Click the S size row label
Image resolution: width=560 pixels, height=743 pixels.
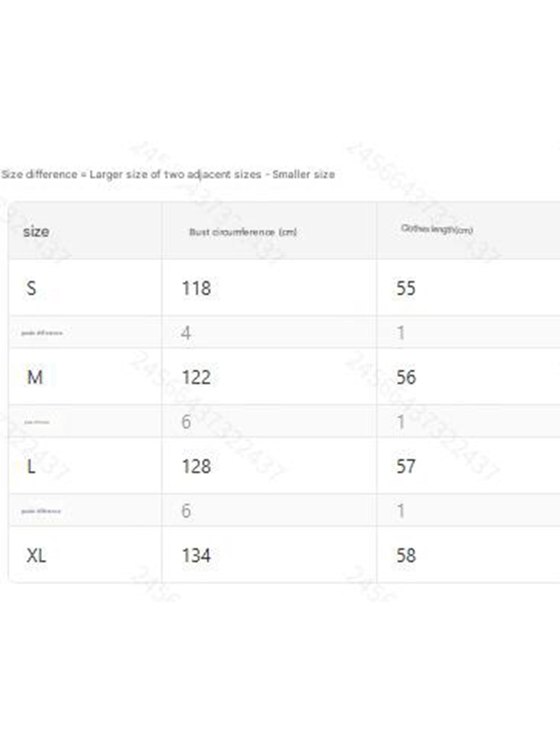click(x=31, y=288)
